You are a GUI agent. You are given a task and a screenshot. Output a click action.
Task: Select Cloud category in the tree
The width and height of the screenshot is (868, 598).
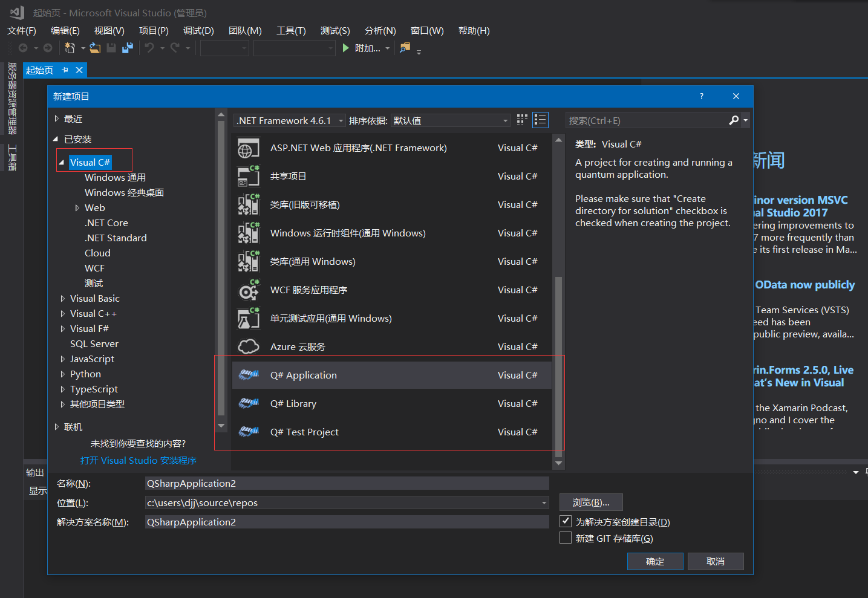click(97, 253)
